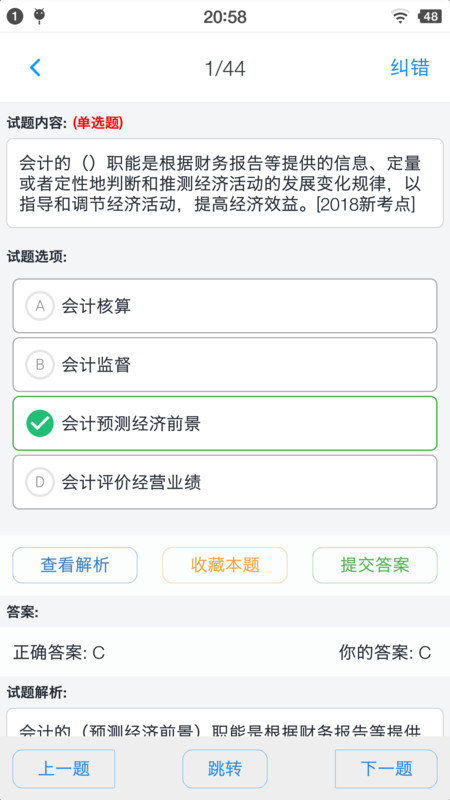Tap the question content text box
The image size is (450, 800).
pyautogui.click(x=225, y=183)
